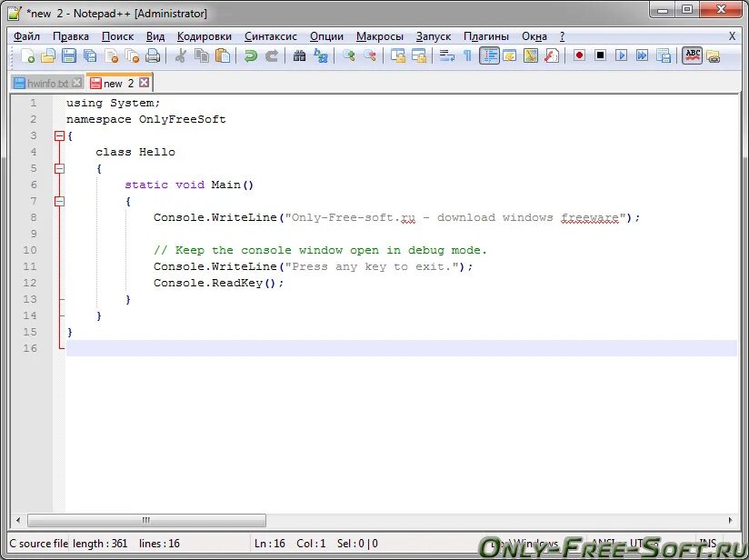Toggle show all characters pilcrow icon
The height and width of the screenshot is (560, 749).
[467, 55]
